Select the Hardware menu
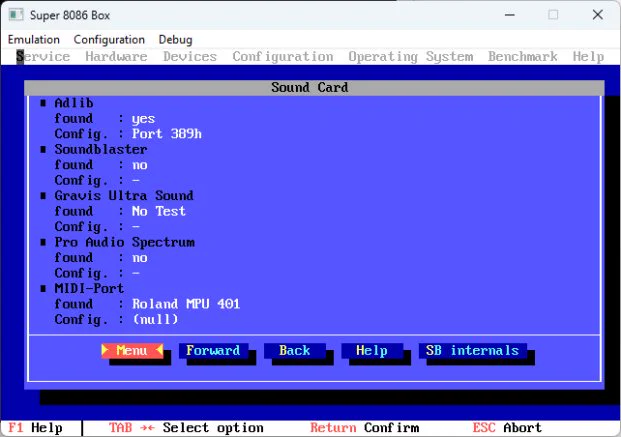The image size is (621, 437). coord(116,56)
